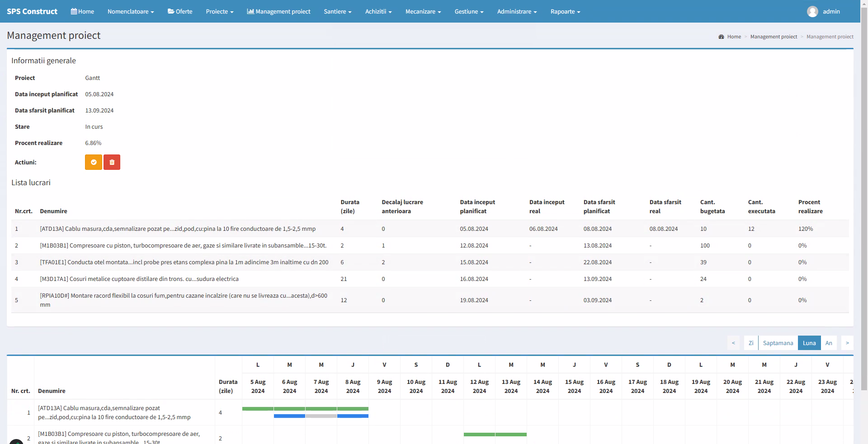Click the Home breadcrumb link
This screenshot has width=868, height=444.
coord(734,37)
